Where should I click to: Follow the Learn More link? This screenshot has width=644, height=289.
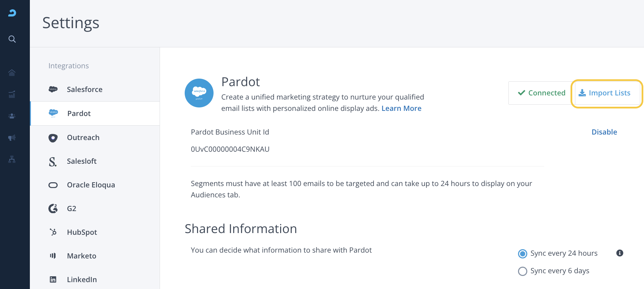click(x=401, y=108)
